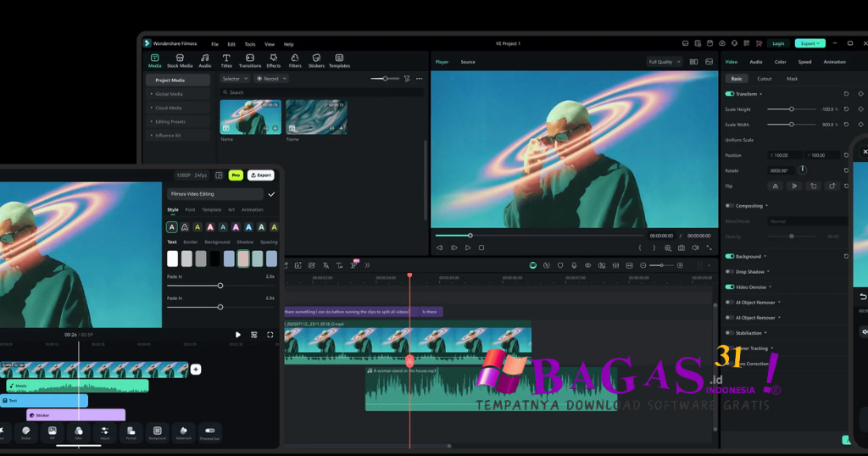The height and width of the screenshot is (456, 868).
Task: Open the View menu
Action: point(270,44)
